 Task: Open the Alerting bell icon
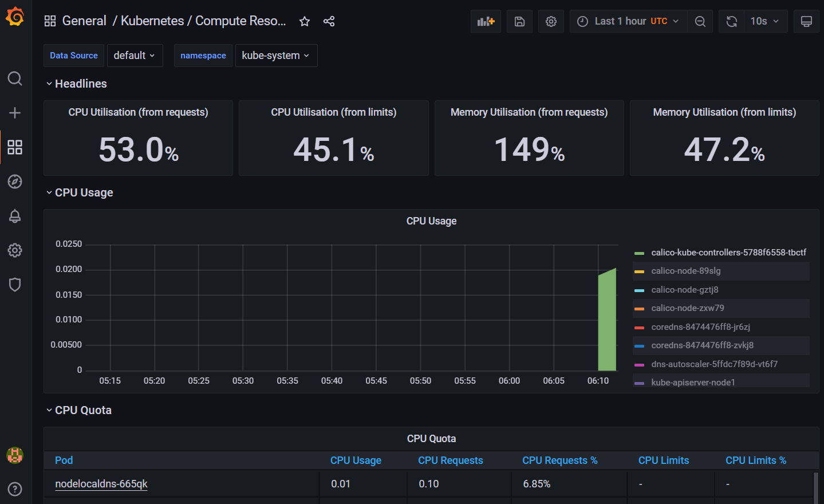pos(15,216)
